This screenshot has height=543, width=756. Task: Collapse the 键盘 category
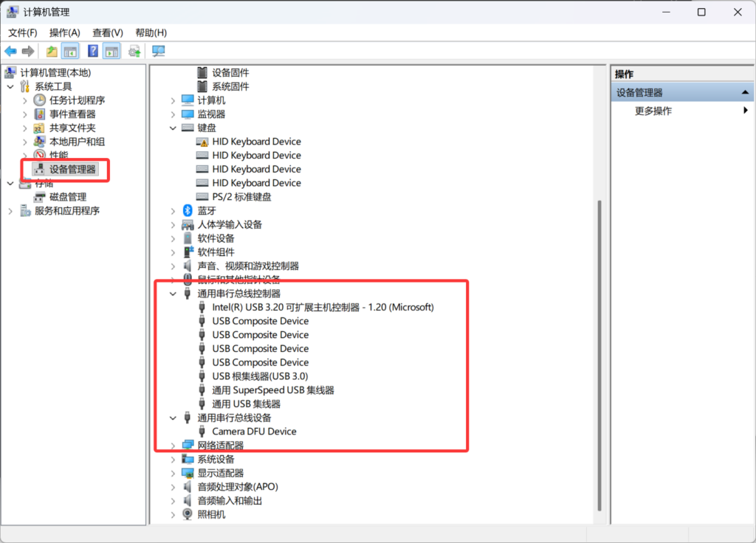[x=173, y=128]
